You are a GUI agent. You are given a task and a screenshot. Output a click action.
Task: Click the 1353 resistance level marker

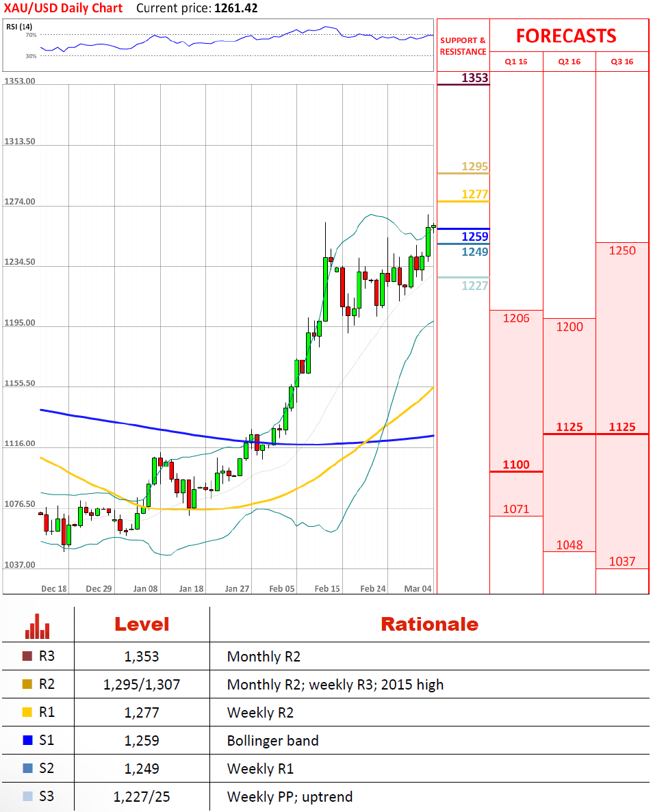pyautogui.click(x=475, y=78)
